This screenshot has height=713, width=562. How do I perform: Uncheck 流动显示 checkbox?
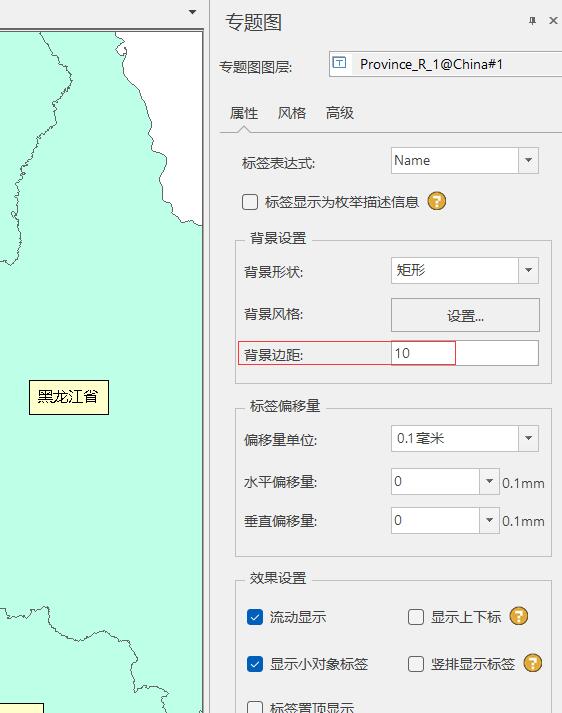(255, 617)
